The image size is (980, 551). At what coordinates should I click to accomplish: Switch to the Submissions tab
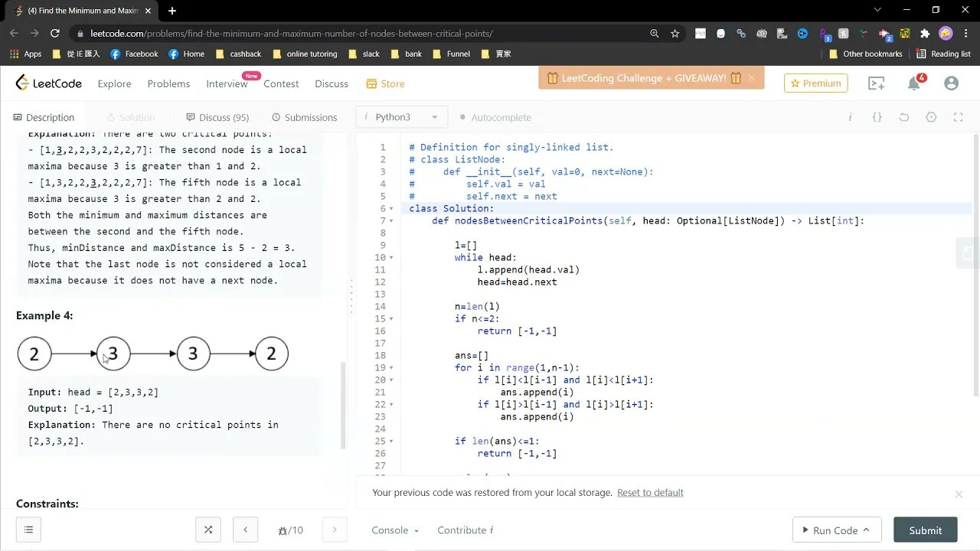click(304, 117)
